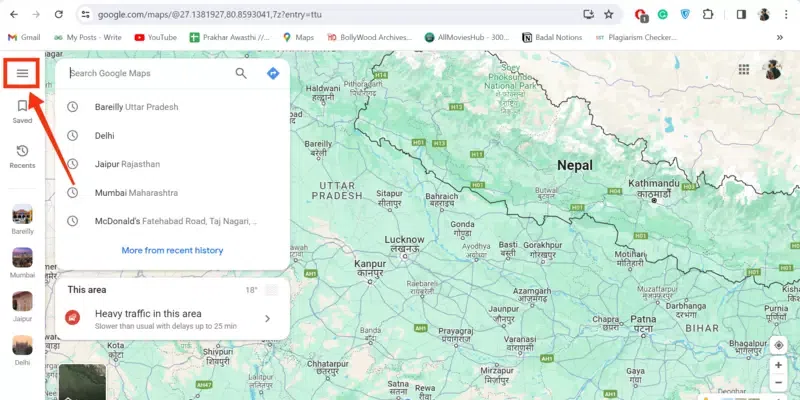Image resolution: width=800 pixels, height=400 pixels.
Task: Open the Gmail bookmark
Action: pos(24,37)
